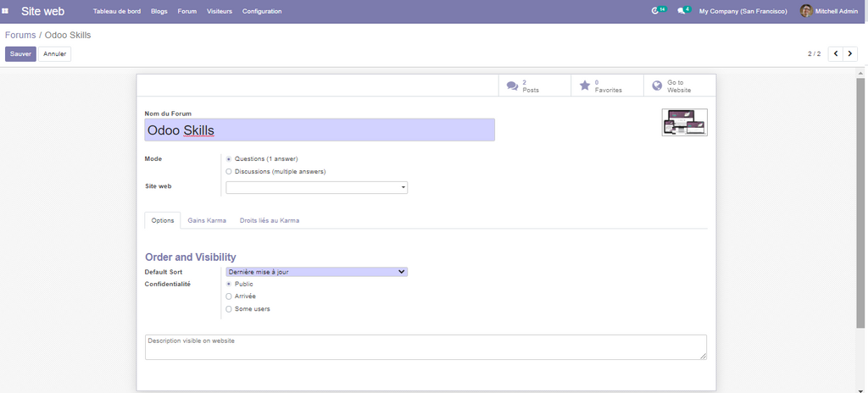The image size is (868, 393).
Task: Click the Annuler button
Action: coord(54,53)
